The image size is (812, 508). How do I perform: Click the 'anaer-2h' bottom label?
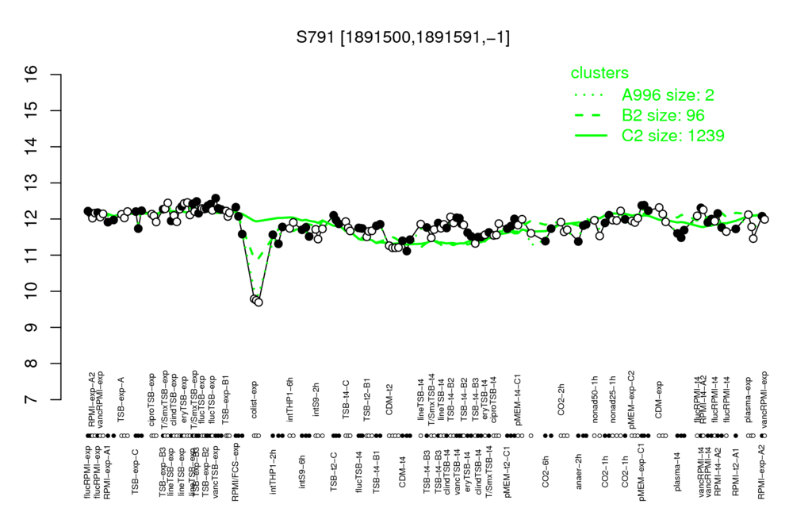click(578, 471)
